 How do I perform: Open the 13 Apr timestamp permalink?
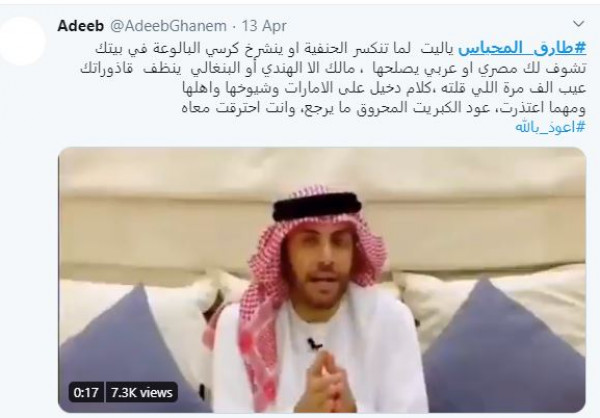coord(264,26)
